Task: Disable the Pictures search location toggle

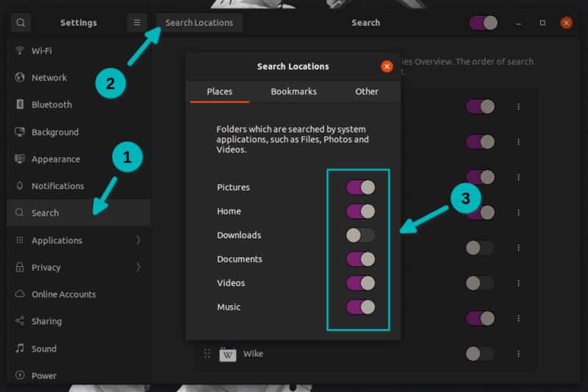Action: pyautogui.click(x=361, y=188)
